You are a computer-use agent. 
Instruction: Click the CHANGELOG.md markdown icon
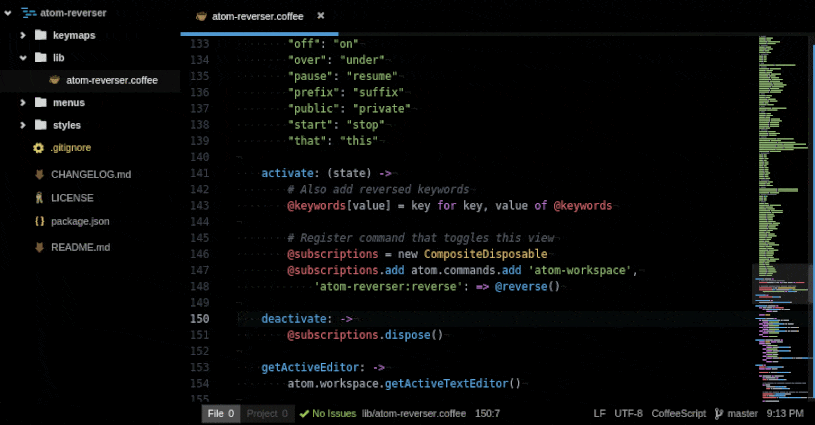(x=39, y=175)
